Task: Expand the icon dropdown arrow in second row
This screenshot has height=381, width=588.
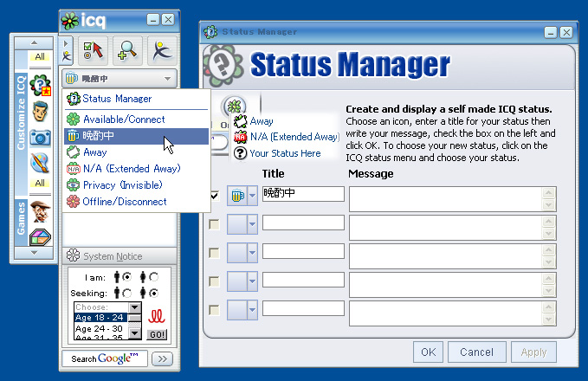Action: (252, 224)
